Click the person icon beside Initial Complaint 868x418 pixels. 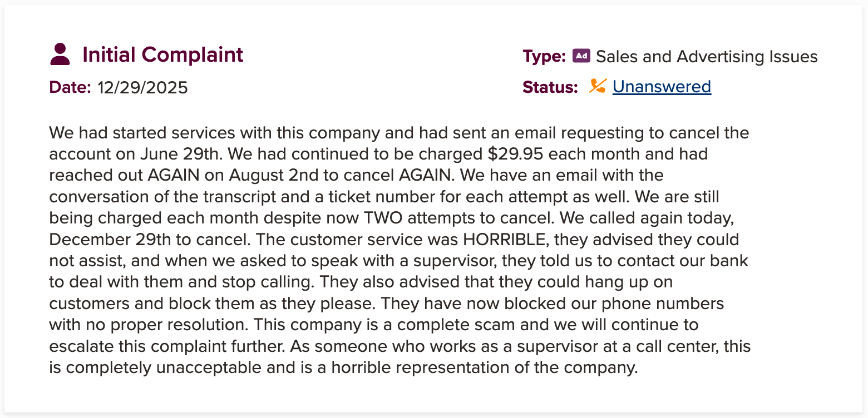pos(60,54)
